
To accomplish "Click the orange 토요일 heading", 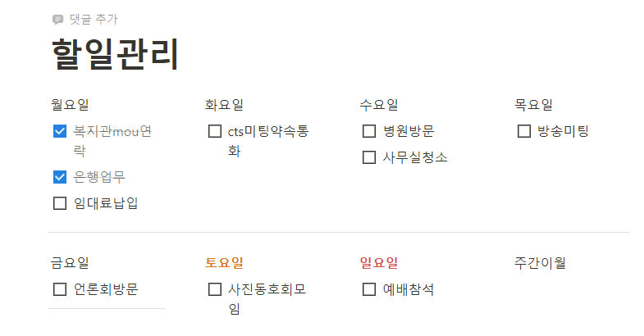I will pyautogui.click(x=224, y=263).
